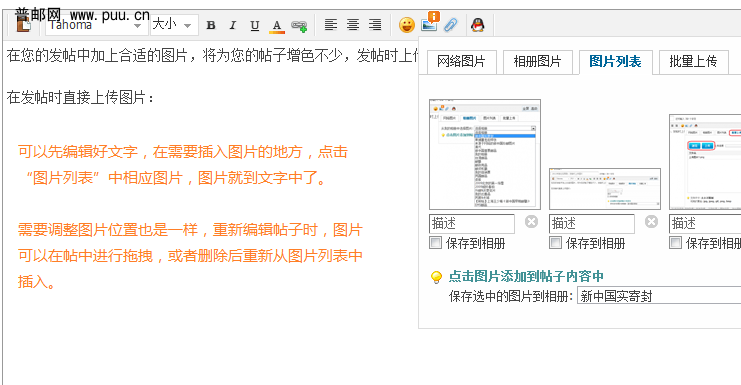Viewport: 741px width, 385px height.
Task: Click the QQ penguin icon
Action: (x=478, y=25)
